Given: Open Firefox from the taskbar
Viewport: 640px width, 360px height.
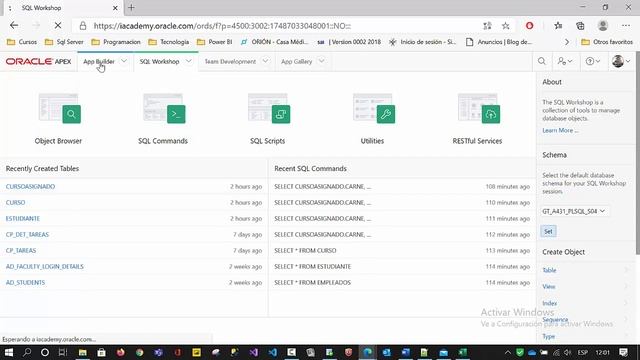Looking at the screenshot, I should click(x=120, y=352).
